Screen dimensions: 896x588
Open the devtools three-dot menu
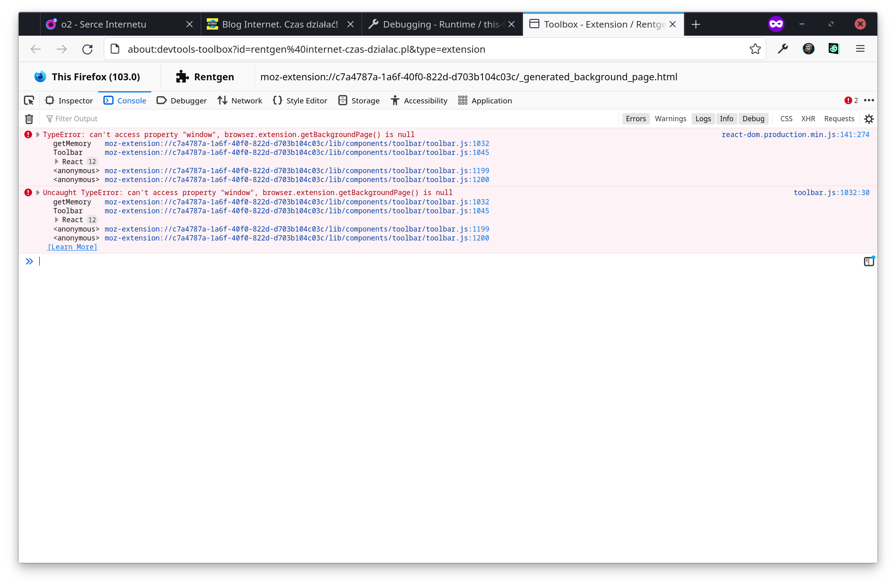click(869, 101)
